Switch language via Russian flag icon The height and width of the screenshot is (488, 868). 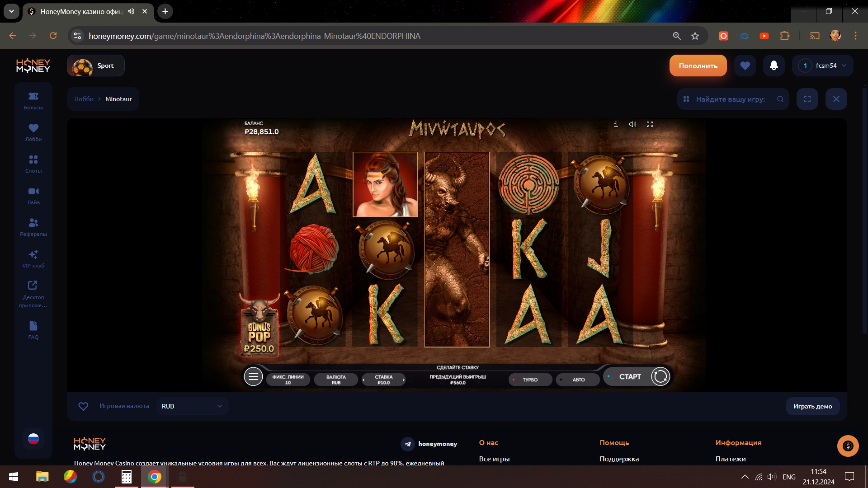tap(33, 439)
